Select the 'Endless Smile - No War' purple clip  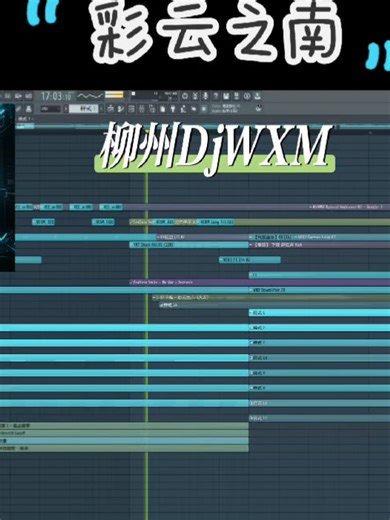(259, 282)
